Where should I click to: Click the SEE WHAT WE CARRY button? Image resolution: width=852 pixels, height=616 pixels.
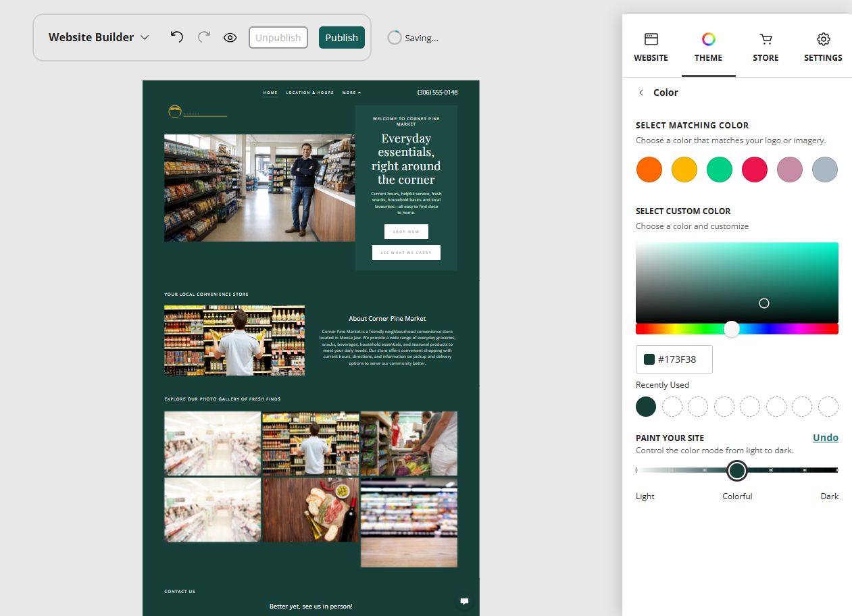click(406, 253)
